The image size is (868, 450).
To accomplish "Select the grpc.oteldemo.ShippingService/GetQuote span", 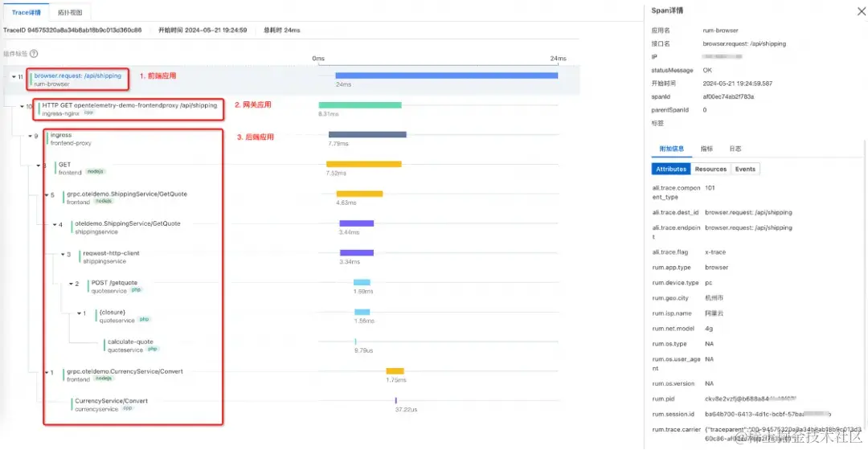I will pyautogui.click(x=127, y=194).
